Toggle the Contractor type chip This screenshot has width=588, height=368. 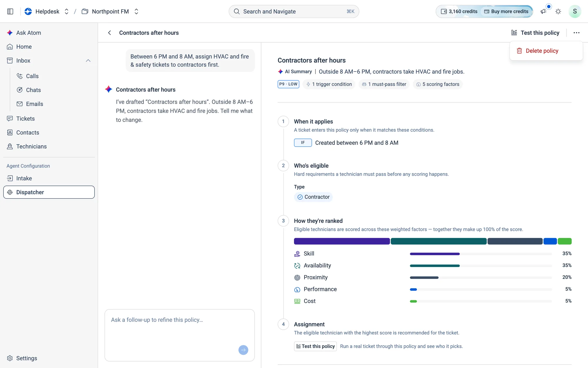(x=313, y=197)
